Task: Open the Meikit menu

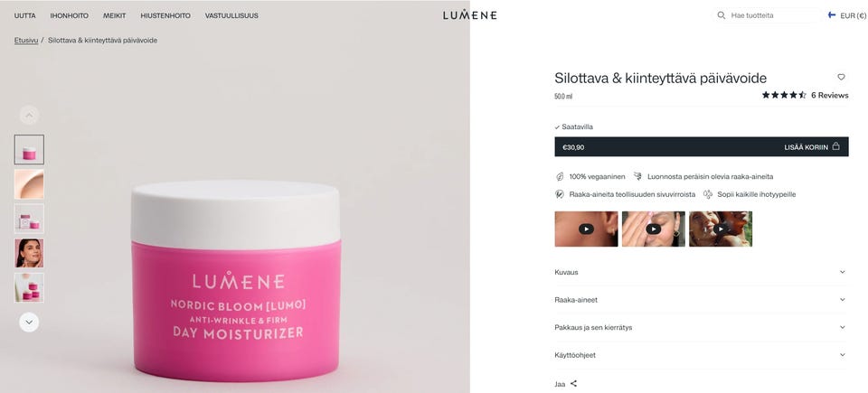Action: (114, 15)
